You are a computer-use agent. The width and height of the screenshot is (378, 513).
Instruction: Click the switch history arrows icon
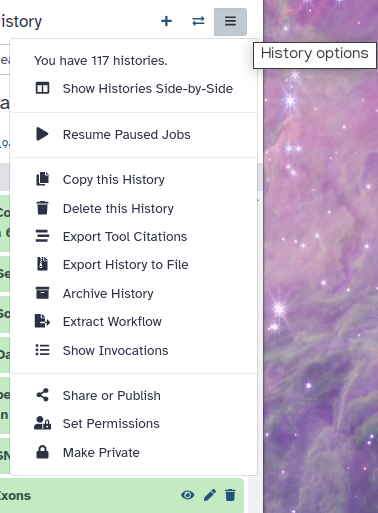[198, 21]
